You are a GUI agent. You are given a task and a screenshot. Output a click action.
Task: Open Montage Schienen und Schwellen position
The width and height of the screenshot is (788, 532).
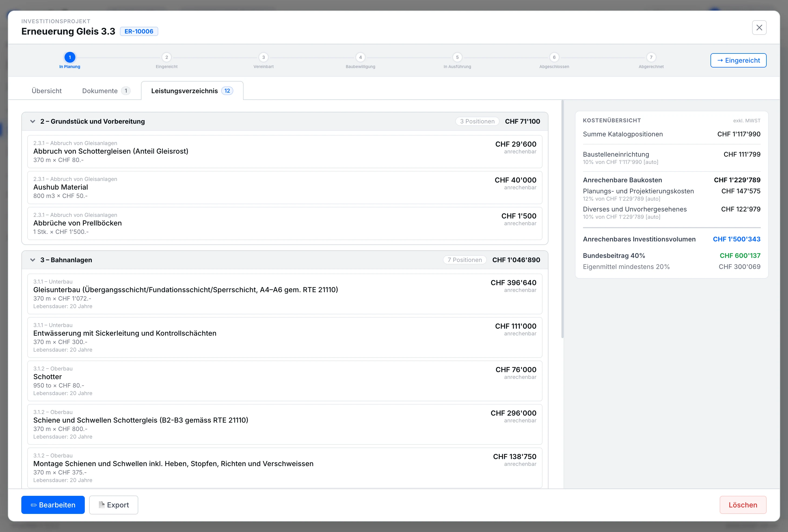click(x=285, y=467)
